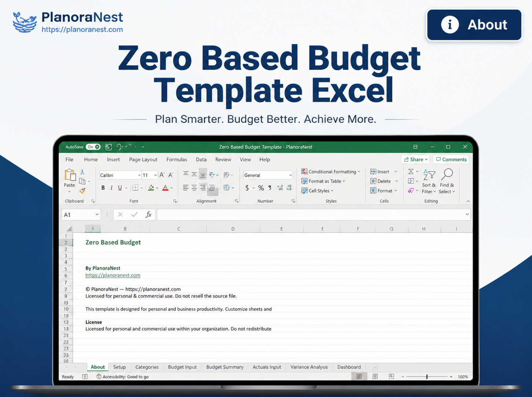Open the font size 11 dropdown

coord(155,175)
